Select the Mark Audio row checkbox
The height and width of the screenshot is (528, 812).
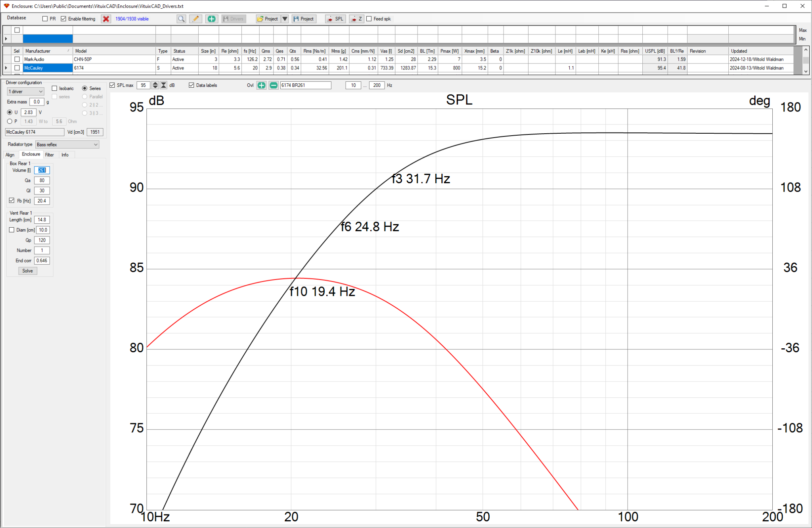click(x=17, y=59)
